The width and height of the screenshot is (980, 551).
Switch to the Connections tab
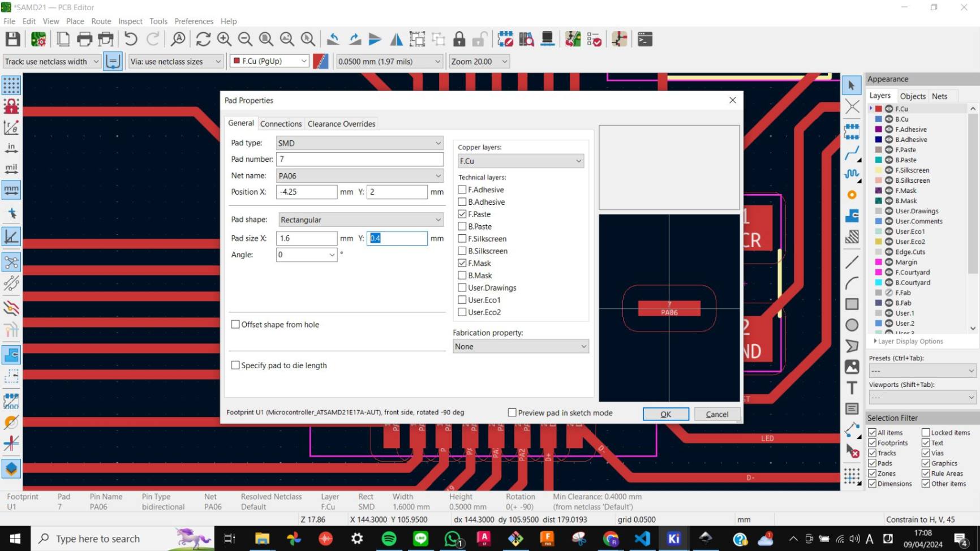click(281, 124)
